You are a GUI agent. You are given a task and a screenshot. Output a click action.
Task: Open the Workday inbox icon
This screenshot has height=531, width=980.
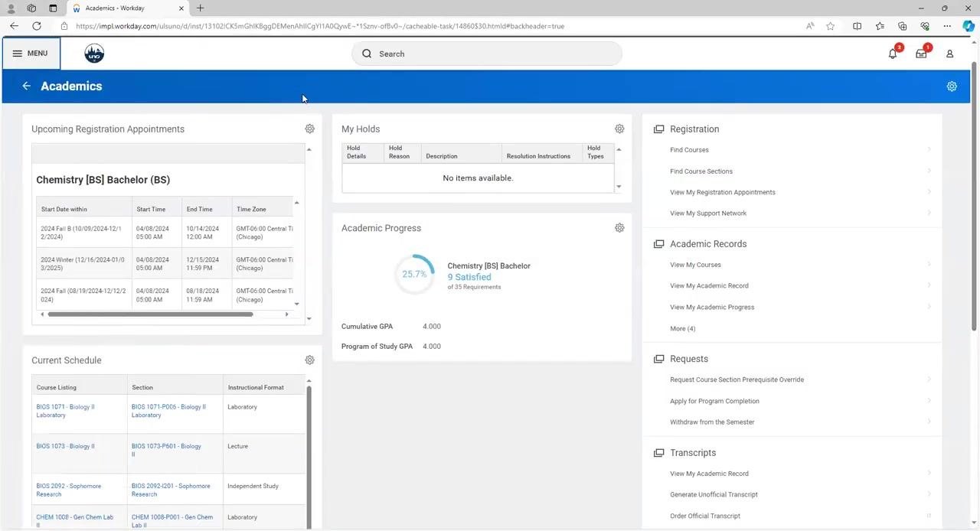921,54
